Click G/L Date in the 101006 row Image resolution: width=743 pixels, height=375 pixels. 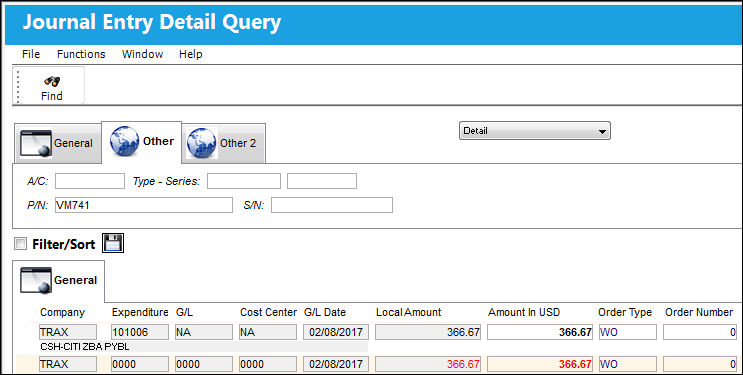tap(336, 332)
